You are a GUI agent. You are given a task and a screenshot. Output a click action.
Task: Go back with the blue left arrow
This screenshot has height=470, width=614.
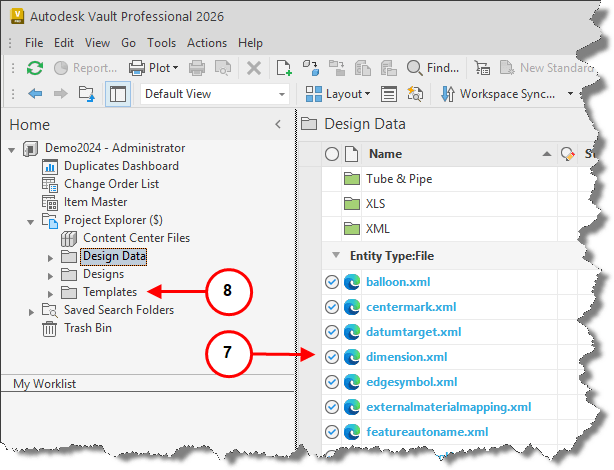point(35,94)
